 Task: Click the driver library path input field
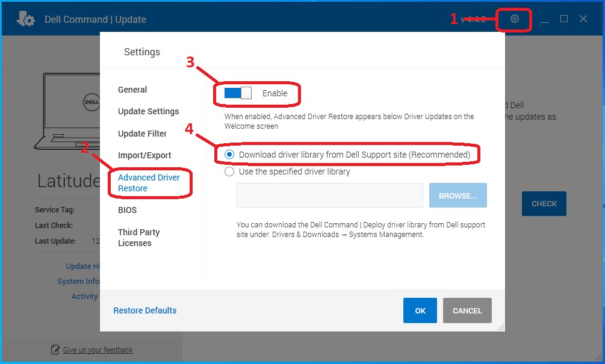click(329, 195)
